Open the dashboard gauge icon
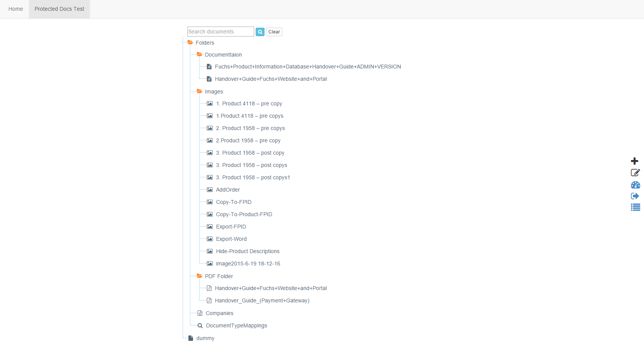The image size is (644, 347). 635,185
